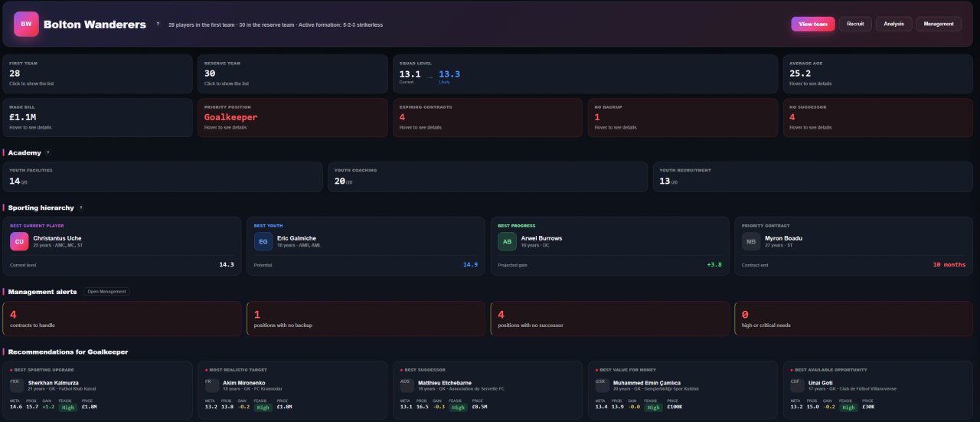Open Unai Goti recommendation
The width and height of the screenshot is (980, 422).
880,391
